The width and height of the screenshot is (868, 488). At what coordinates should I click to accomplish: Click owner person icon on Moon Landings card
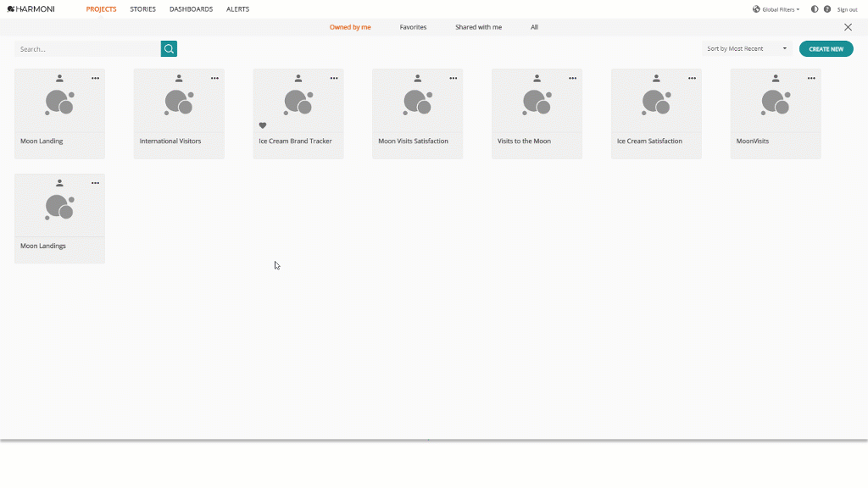pos(60,183)
